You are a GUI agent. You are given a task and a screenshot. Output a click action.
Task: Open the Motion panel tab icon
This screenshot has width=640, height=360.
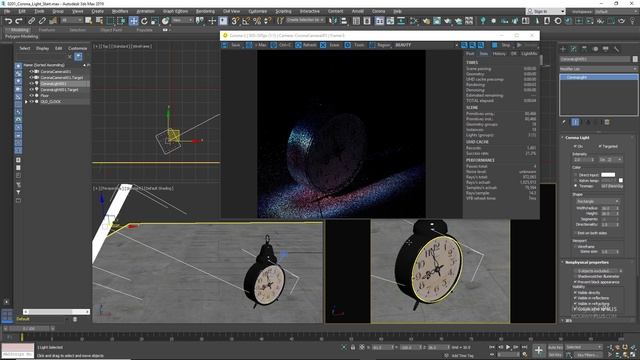click(595, 49)
